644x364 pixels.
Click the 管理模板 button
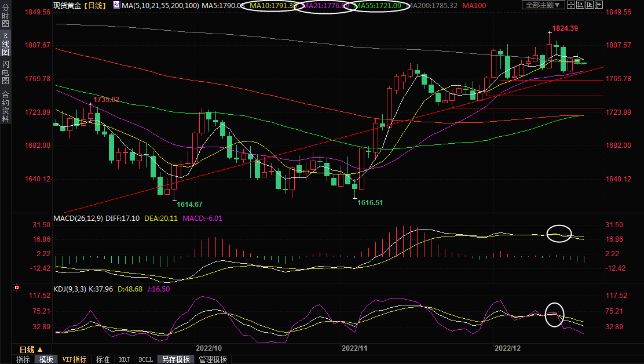(x=213, y=359)
